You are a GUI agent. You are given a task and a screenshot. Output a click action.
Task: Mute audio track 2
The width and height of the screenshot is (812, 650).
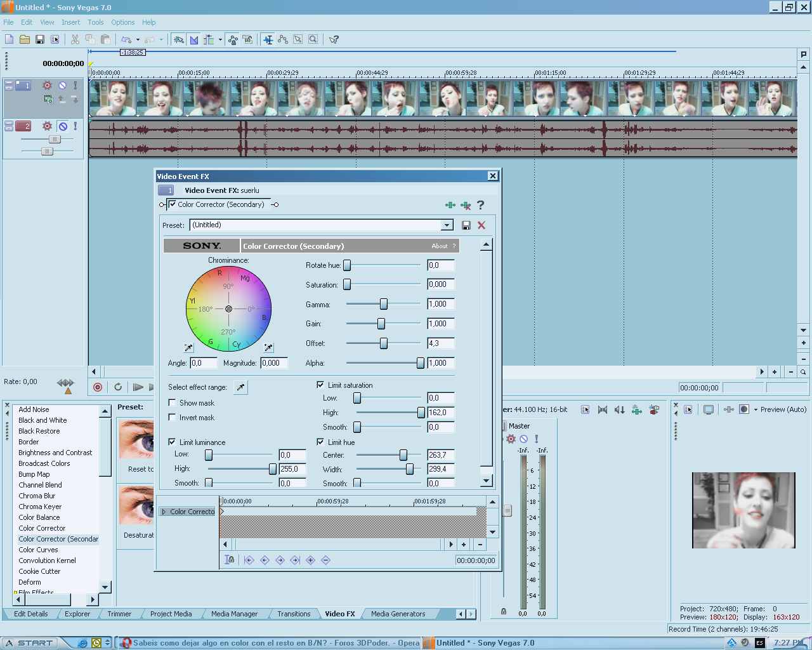pyautogui.click(x=62, y=126)
